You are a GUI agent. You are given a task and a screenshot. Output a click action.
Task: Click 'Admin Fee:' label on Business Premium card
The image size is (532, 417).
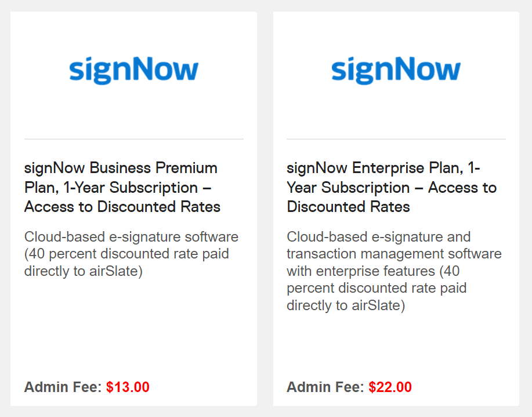click(63, 387)
